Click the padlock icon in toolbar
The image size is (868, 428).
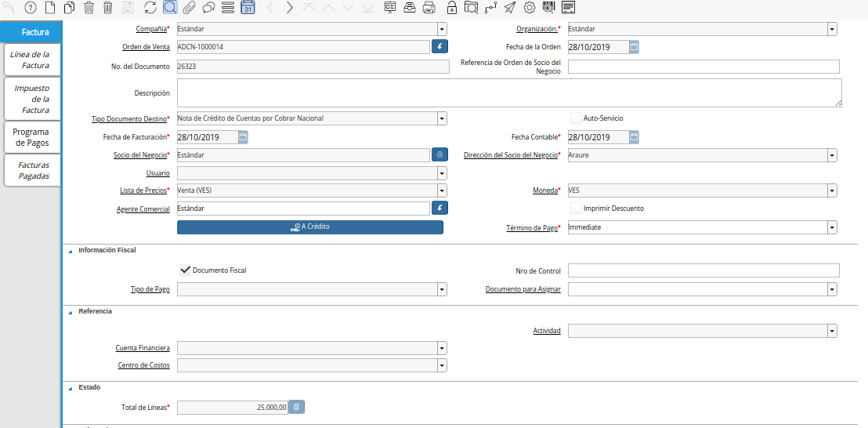point(452,8)
